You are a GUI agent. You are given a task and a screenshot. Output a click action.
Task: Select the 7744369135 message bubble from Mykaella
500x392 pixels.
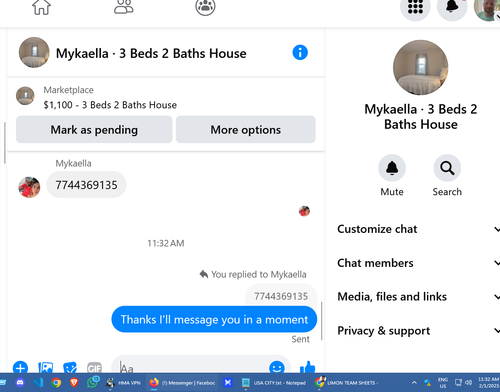pos(86,185)
